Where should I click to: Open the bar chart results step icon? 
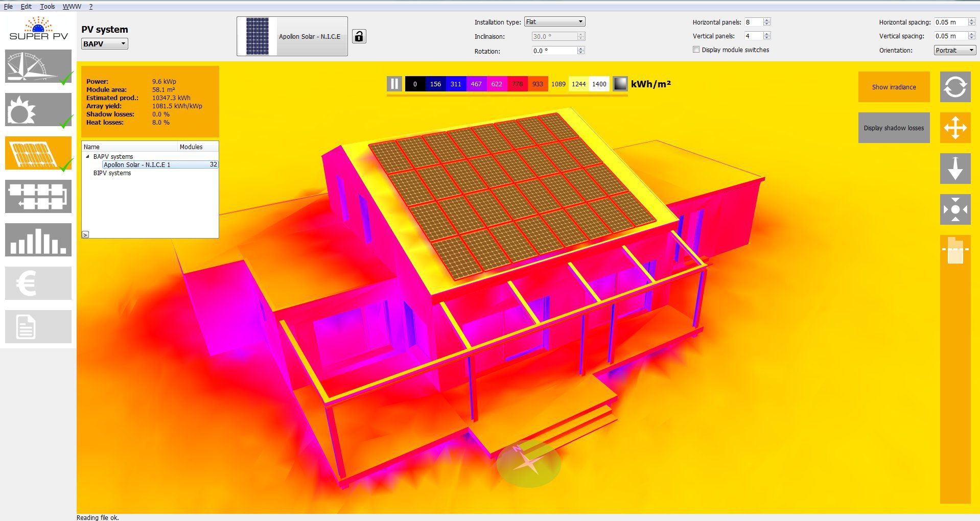click(x=38, y=240)
